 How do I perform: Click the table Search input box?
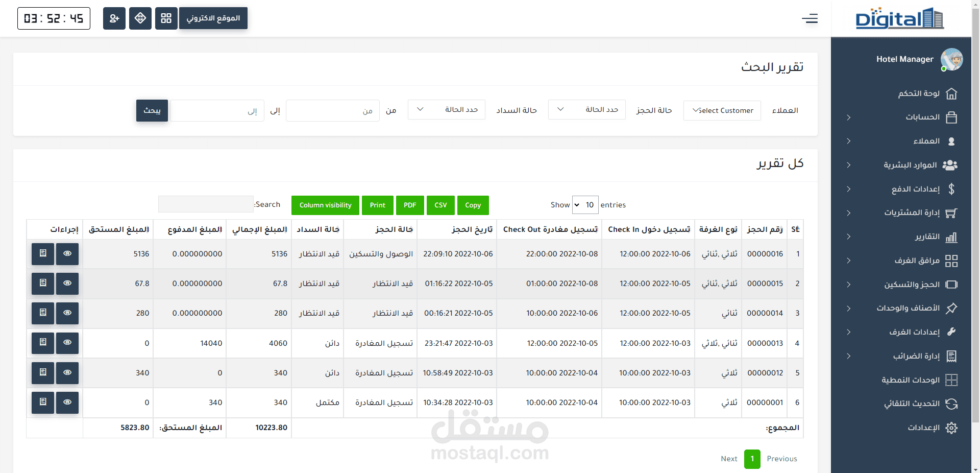206,204
